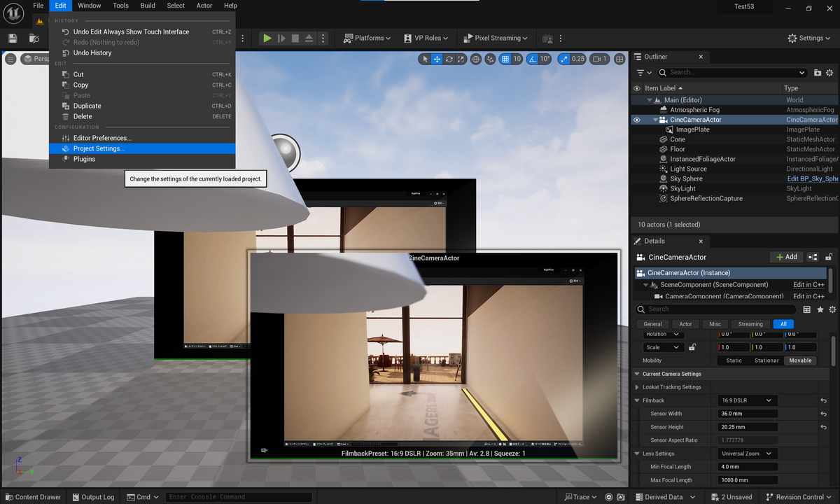Open the Tools menu
The image size is (840, 504).
(x=120, y=6)
